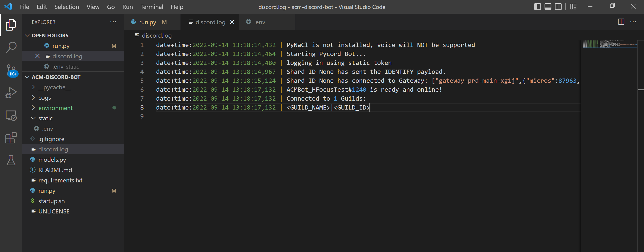The height and width of the screenshot is (252, 644).
Task: Open the UNLICENSE file
Action: click(73, 211)
